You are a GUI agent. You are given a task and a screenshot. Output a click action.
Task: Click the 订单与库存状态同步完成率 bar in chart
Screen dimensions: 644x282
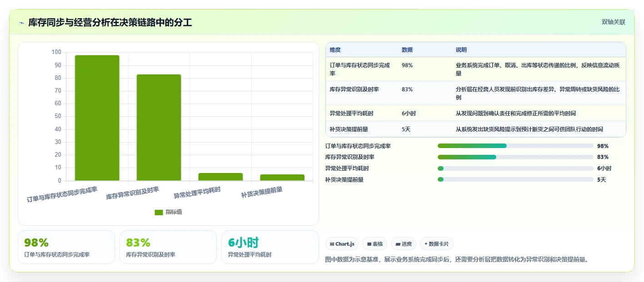coord(97,118)
